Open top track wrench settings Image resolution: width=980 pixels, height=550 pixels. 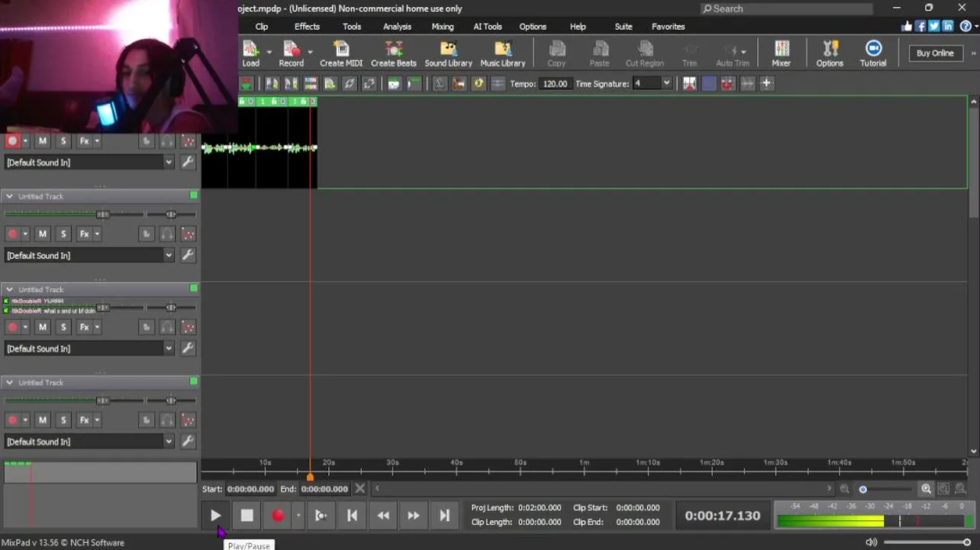click(x=188, y=162)
